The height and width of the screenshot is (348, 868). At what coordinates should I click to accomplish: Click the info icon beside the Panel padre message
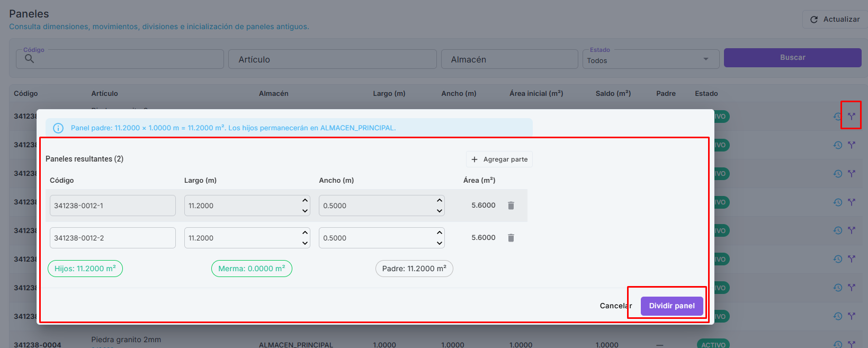coord(58,128)
